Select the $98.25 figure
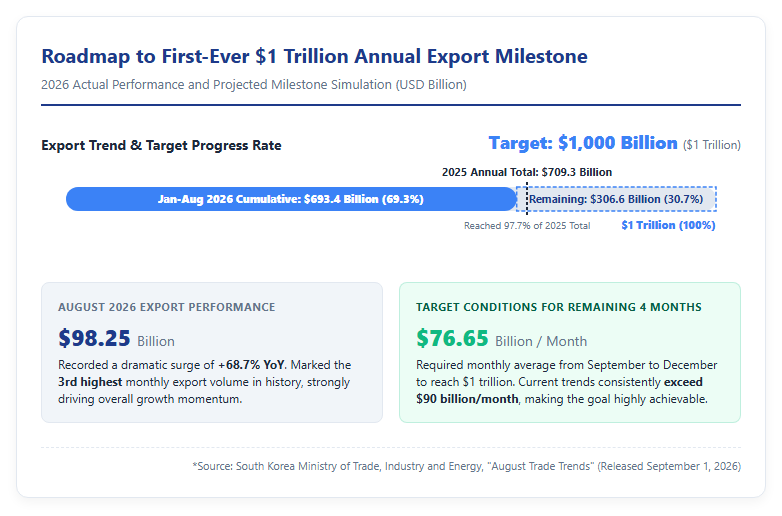Viewport: 782px width, 516px height. click(94, 338)
